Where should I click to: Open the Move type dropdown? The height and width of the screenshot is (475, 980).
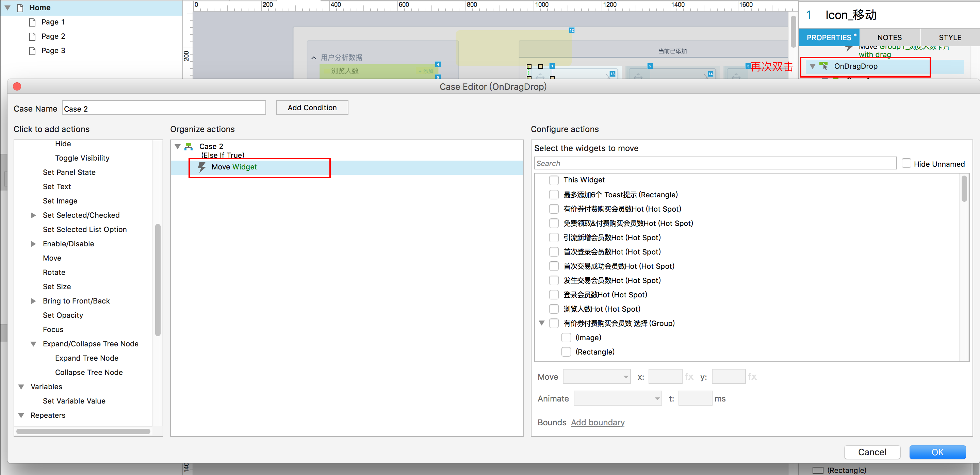596,377
